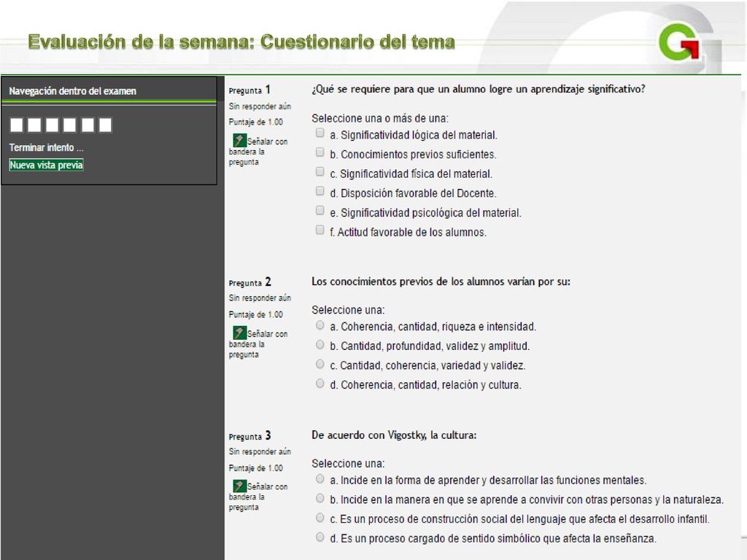747x560 pixels.
Task: Go to question 4 navigation box
Action: coord(69,125)
